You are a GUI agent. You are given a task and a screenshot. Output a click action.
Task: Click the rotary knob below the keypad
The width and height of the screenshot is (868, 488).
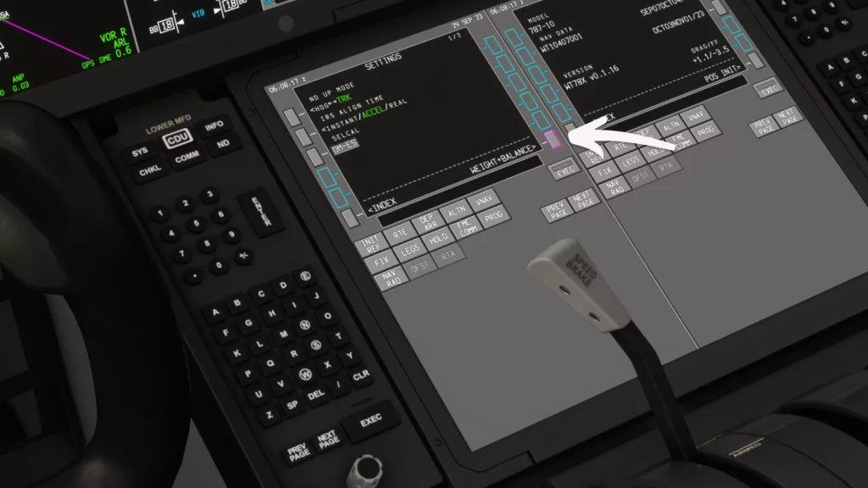pyautogui.click(x=366, y=472)
